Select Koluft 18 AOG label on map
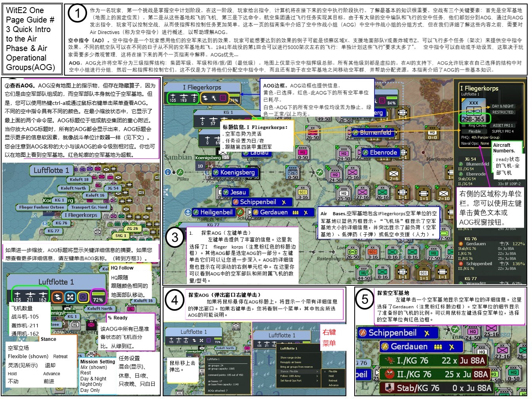The height and width of the screenshot is (399, 532). pyautogui.click(x=79, y=179)
